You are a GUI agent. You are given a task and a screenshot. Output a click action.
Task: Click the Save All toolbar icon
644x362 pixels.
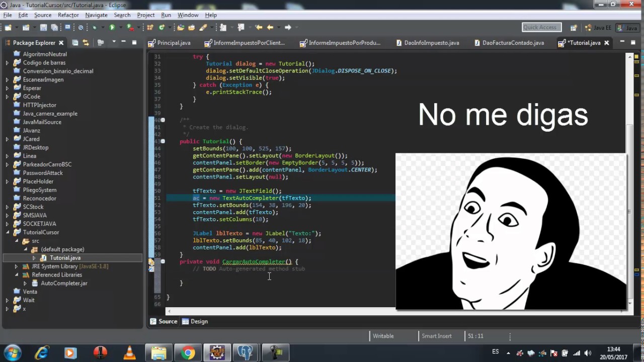[x=54, y=28]
